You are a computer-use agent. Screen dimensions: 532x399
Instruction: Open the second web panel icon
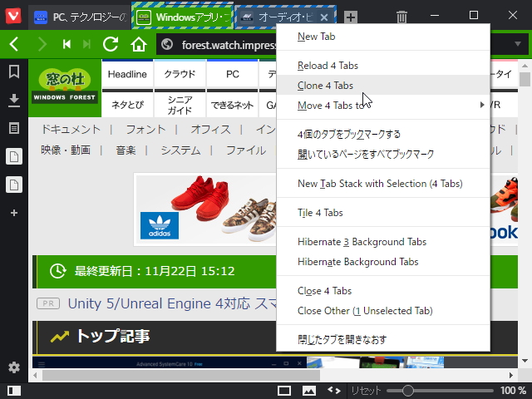[x=14, y=185]
